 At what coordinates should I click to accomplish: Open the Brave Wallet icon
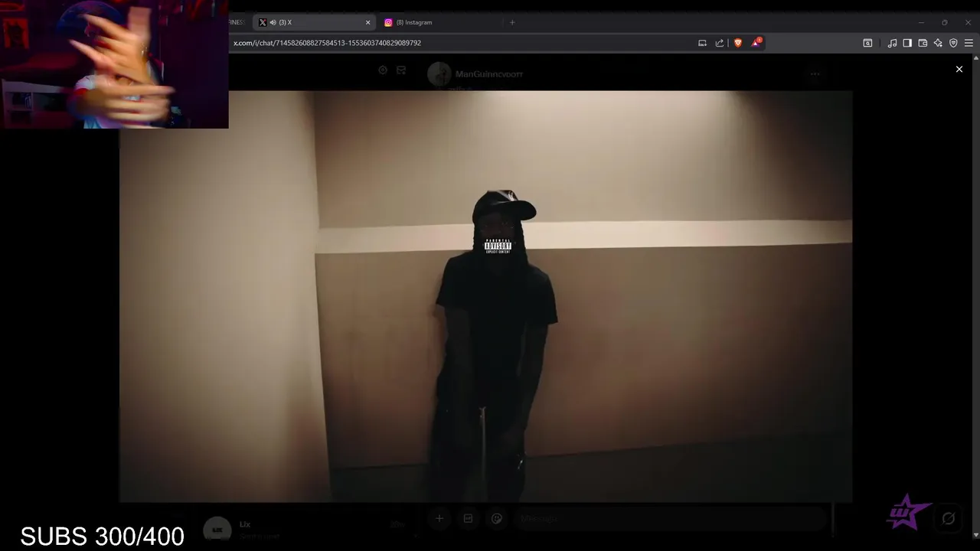pos(923,43)
